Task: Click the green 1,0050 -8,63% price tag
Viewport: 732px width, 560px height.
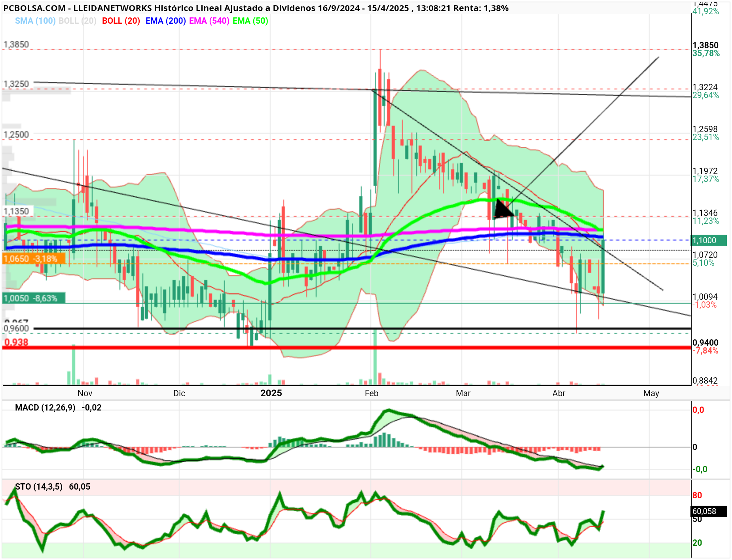Action: click(34, 298)
